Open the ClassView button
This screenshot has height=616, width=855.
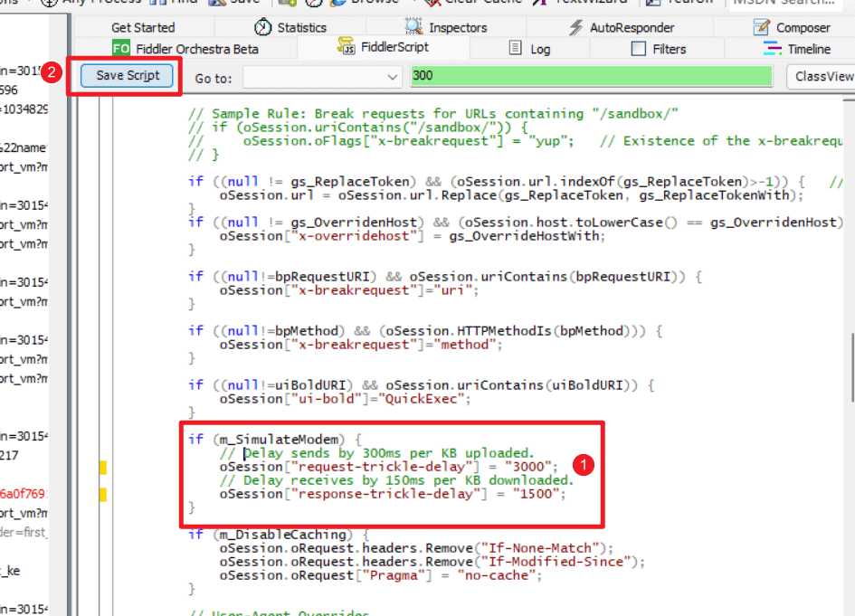tap(823, 76)
